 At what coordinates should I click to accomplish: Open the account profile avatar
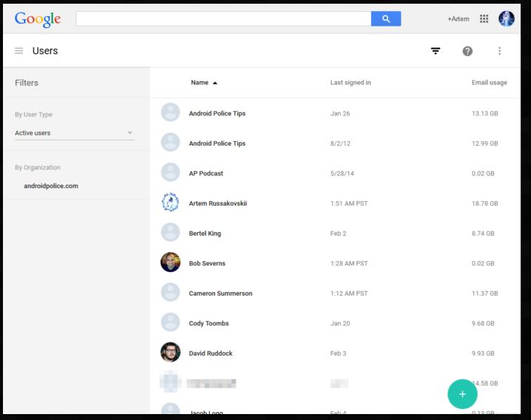(x=507, y=19)
